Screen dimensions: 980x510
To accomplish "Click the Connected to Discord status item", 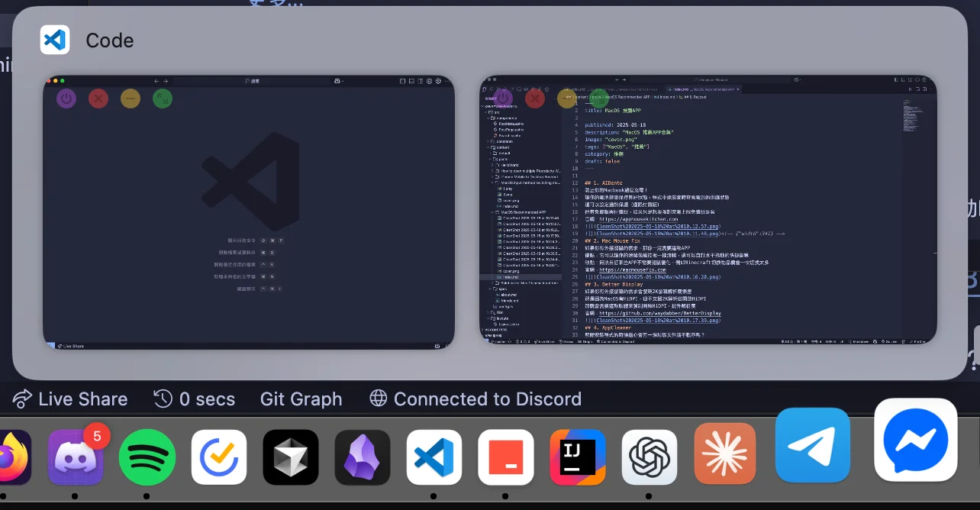I will [x=475, y=399].
